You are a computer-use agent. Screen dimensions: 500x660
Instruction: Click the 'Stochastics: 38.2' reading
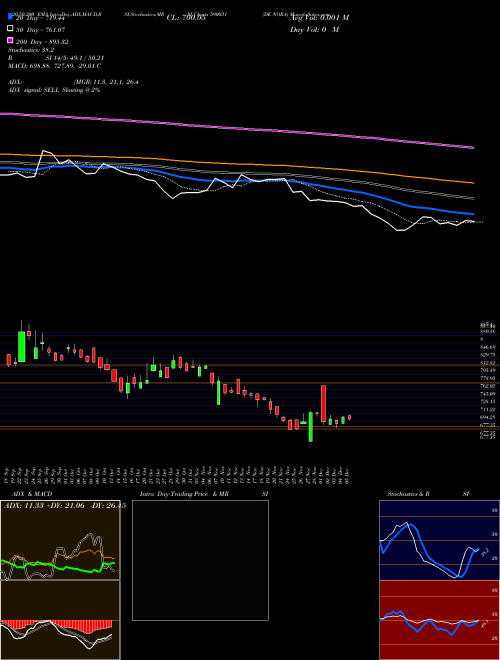tap(31, 50)
